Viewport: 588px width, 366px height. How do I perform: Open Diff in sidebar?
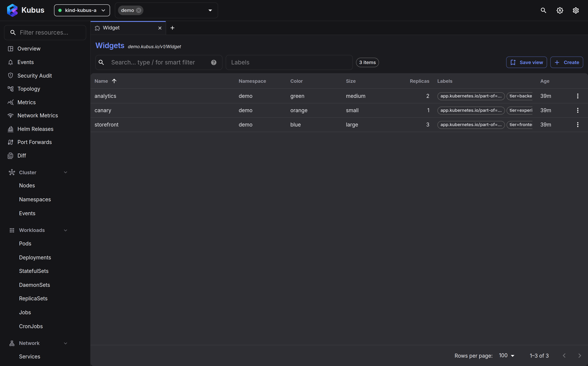tap(45, 156)
